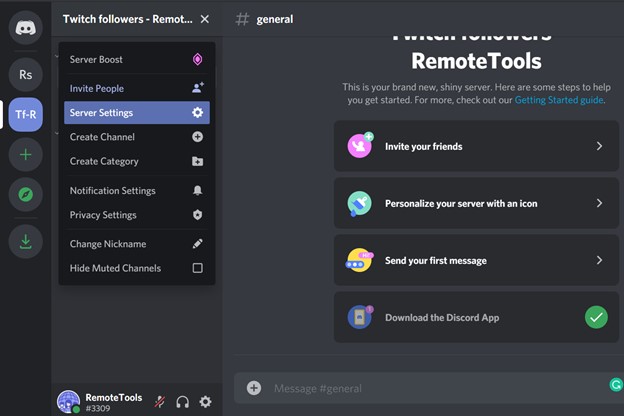Click the Twitch followers server name header
This screenshot has width=624, height=416.
point(128,19)
